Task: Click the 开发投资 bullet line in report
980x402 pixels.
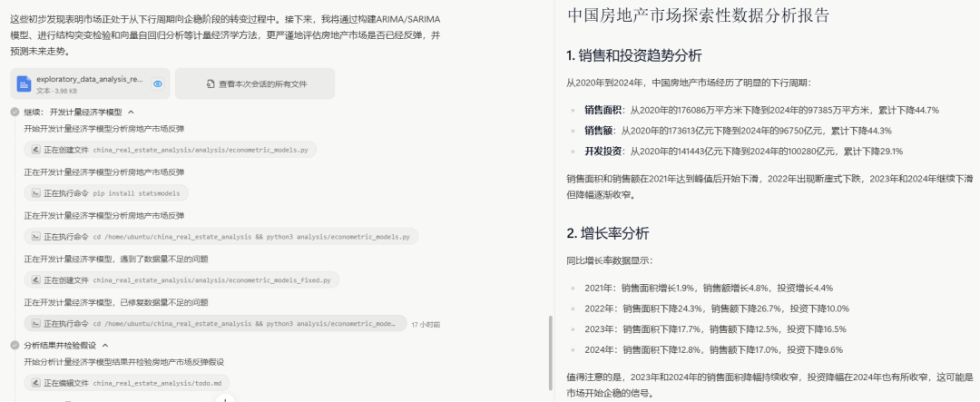Action: (744, 151)
